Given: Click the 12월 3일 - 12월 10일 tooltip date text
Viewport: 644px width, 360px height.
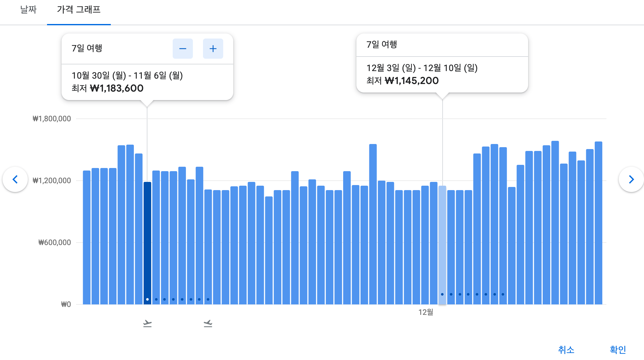Looking at the screenshot, I should click(422, 68).
